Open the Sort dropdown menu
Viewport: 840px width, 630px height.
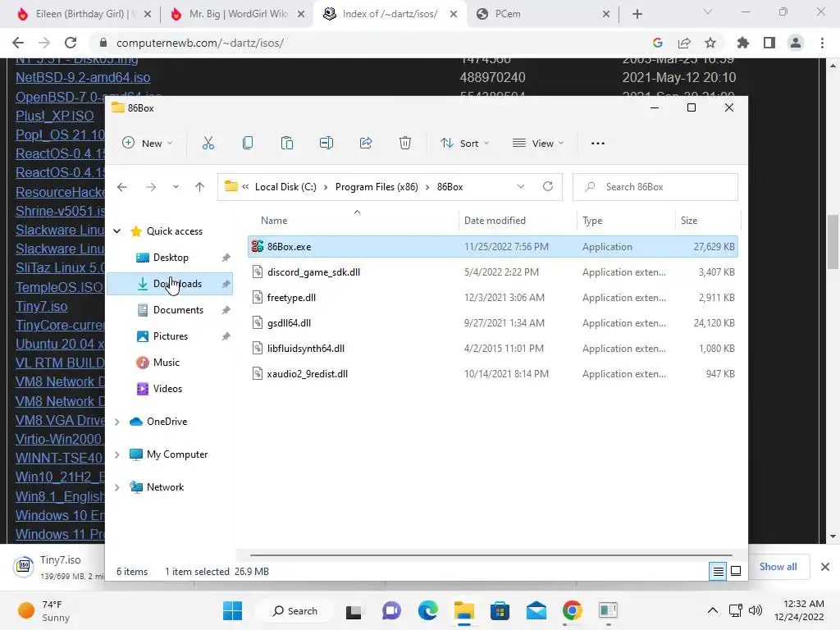pos(464,143)
